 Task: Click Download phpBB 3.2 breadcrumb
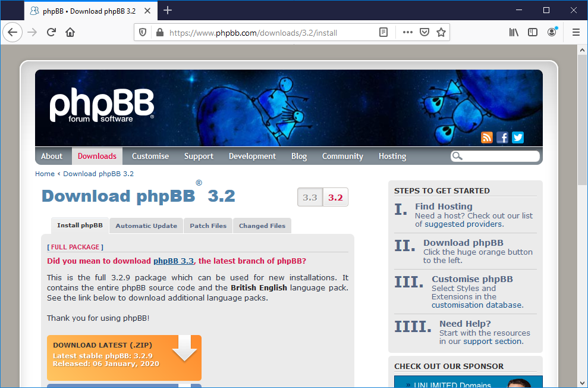click(98, 174)
